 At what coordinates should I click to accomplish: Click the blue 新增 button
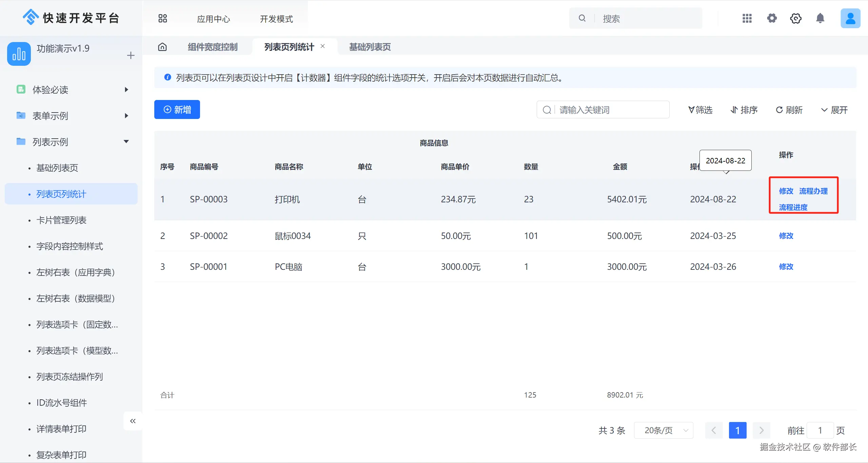click(x=177, y=109)
